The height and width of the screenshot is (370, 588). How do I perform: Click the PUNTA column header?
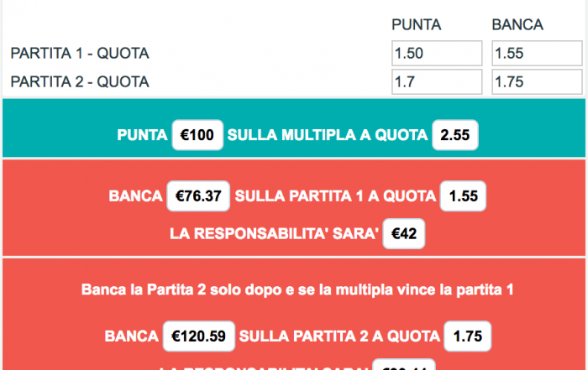tap(417, 25)
